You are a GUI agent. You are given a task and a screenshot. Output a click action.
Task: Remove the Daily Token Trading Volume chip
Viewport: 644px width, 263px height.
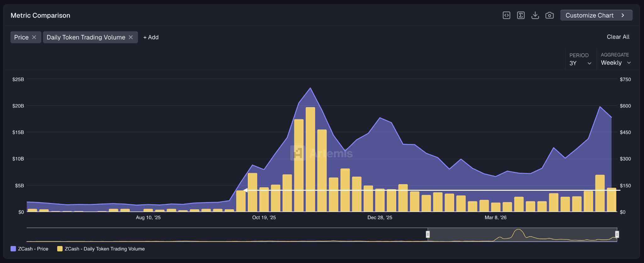click(131, 37)
